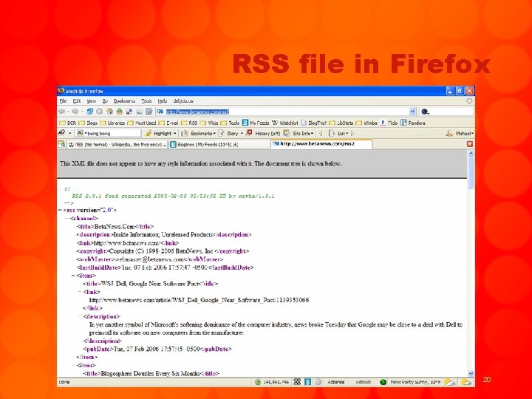The image size is (532, 399).
Task: Click the Back navigation arrow
Action: point(61,112)
